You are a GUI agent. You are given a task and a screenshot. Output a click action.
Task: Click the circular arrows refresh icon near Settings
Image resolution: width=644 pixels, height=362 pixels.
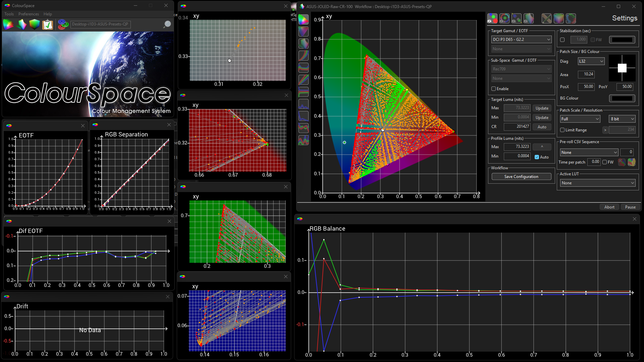[x=571, y=18]
